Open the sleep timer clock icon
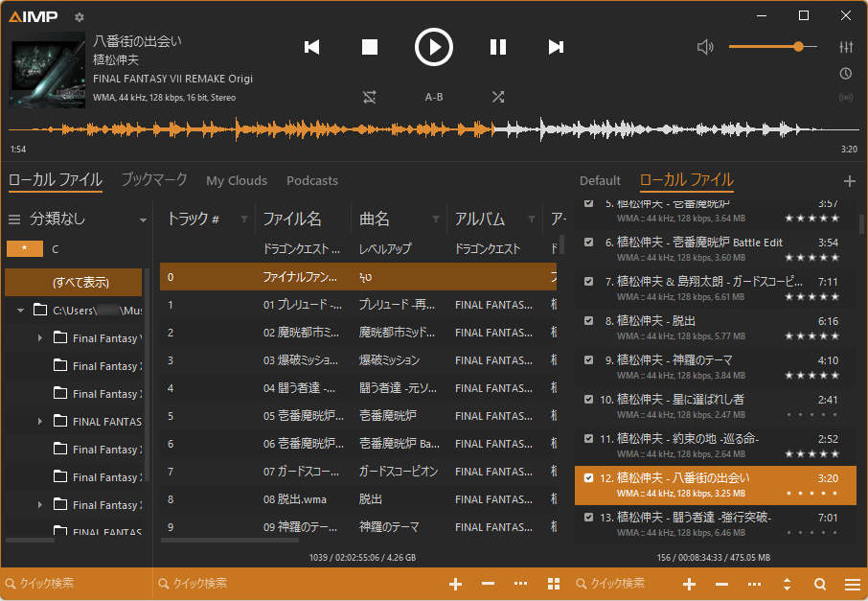 click(846, 73)
